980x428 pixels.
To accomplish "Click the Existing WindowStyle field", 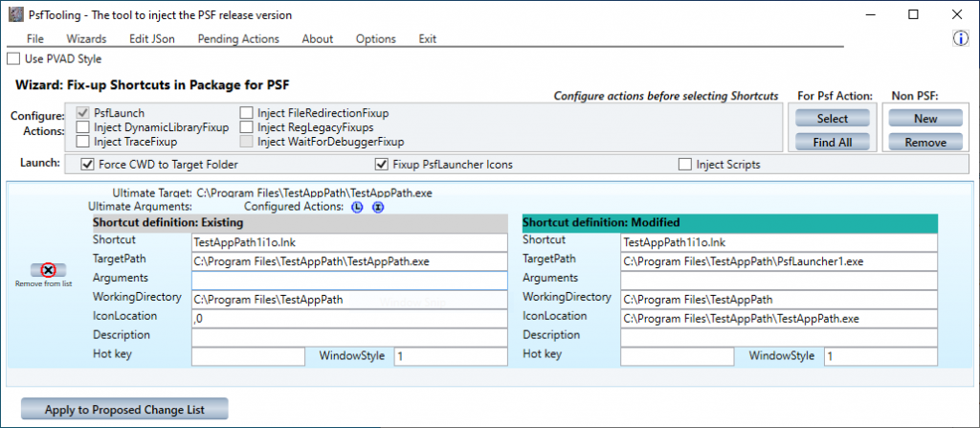I will tap(451, 356).
